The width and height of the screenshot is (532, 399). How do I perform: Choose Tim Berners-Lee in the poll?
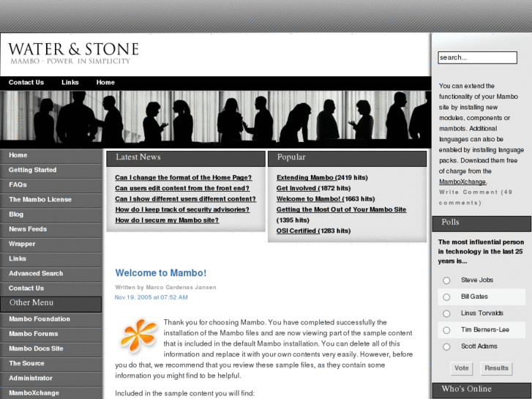click(x=446, y=330)
